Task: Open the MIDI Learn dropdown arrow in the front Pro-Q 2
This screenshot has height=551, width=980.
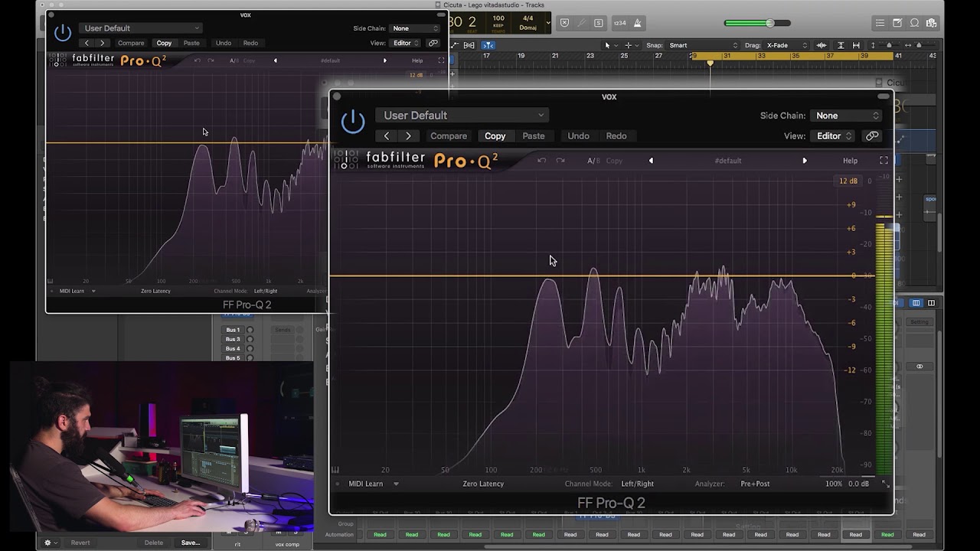Action: (x=396, y=484)
